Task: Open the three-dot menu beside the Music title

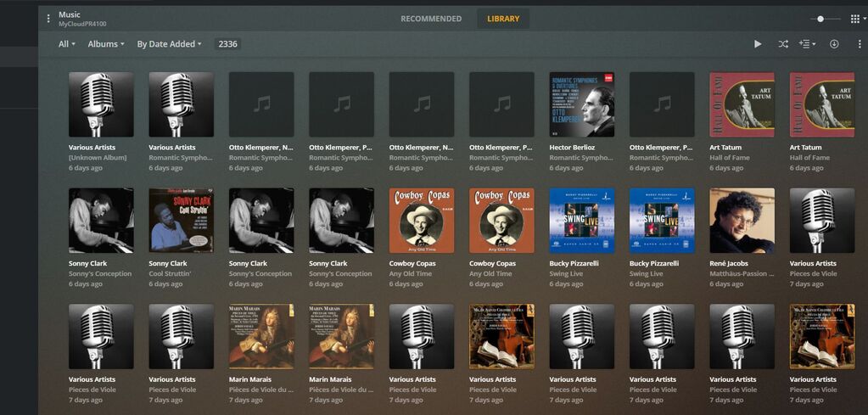Action: click(x=48, y=19)
